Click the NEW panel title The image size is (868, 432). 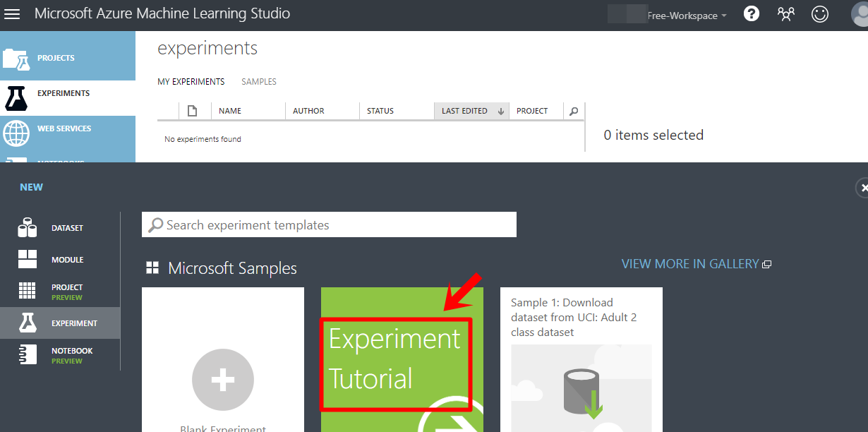31,187
